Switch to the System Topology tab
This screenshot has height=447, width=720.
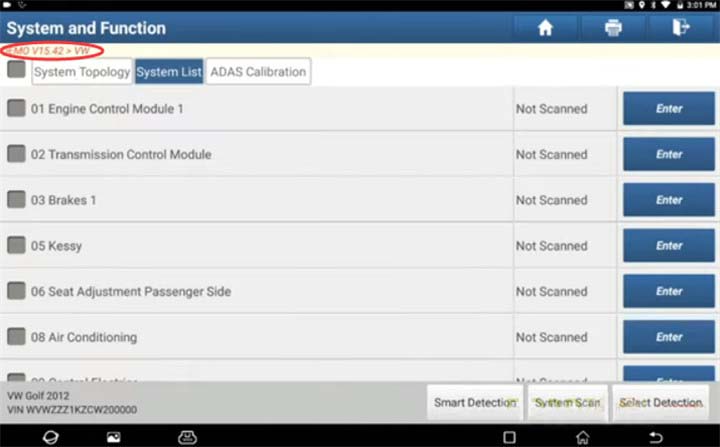coord(82,72)
